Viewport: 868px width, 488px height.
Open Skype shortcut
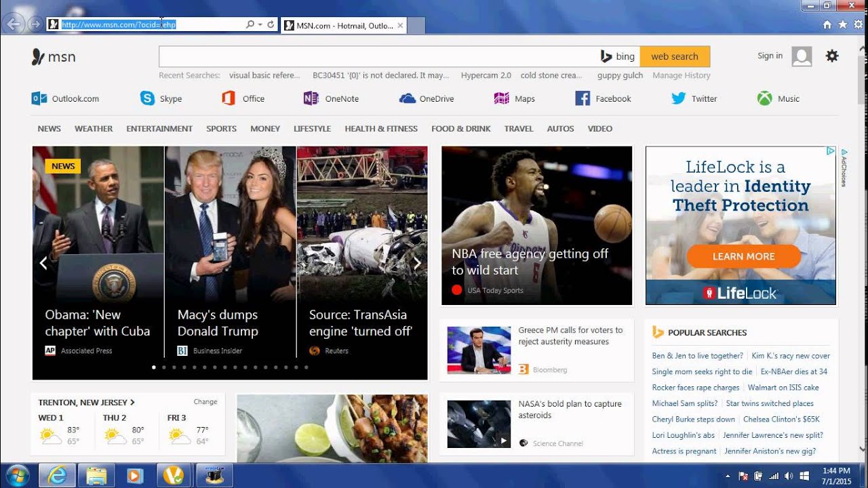[x=161, y=98]
